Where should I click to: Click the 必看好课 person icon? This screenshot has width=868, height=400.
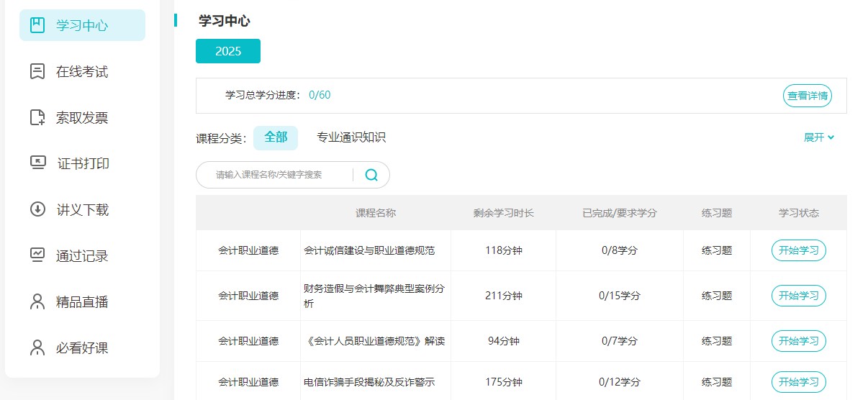[x=37, y=347]
